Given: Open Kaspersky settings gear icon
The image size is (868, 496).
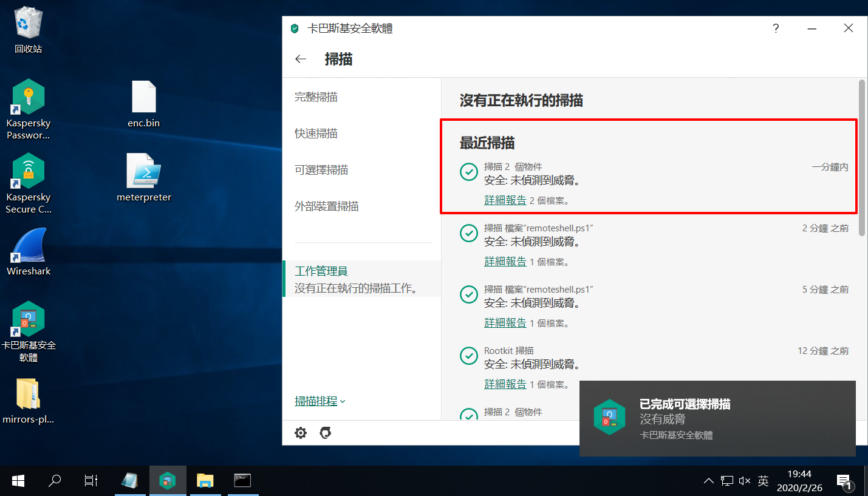Looking at the screenshot, I should click(x=301, y=433).
